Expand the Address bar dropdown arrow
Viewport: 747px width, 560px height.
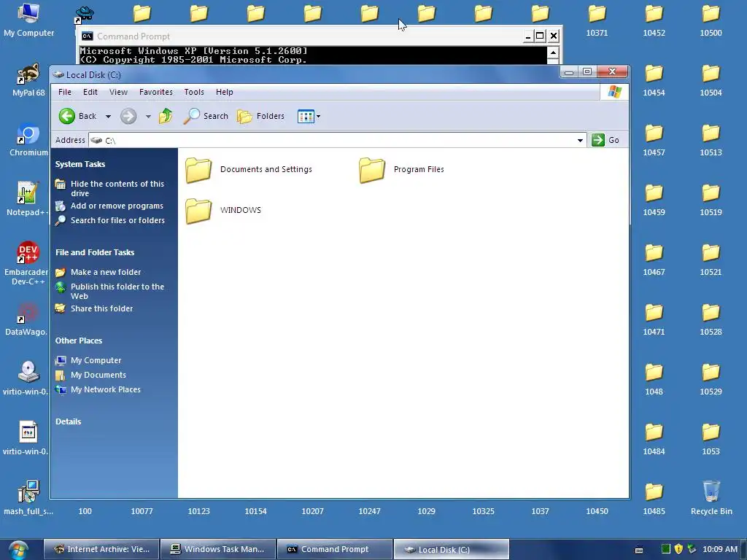pyautogui.click(x=580, y=140)
